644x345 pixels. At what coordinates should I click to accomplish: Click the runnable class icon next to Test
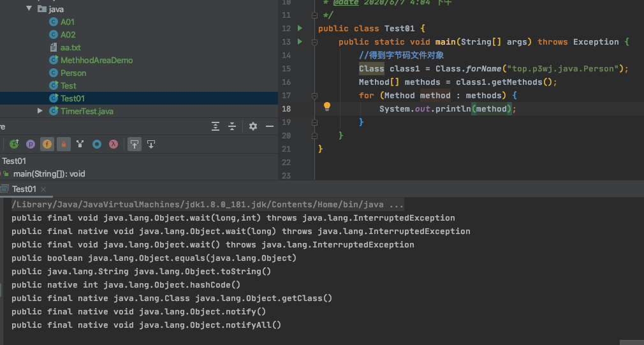[x=54, y=85]
